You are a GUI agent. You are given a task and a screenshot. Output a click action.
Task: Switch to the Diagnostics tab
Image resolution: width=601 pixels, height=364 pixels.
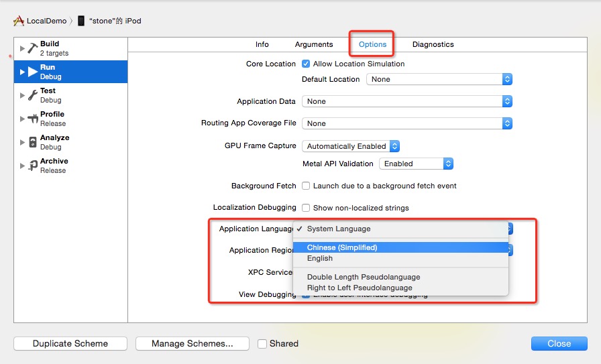(x=433, y=44)
